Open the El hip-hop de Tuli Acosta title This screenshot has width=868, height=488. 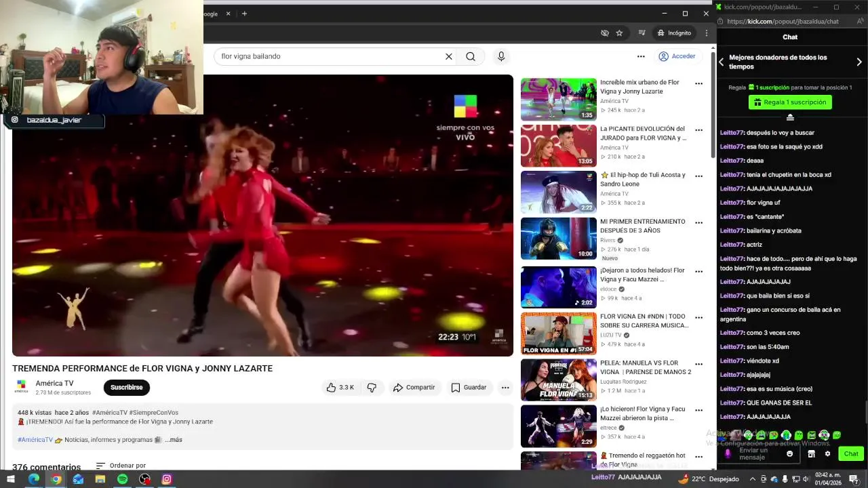pos(643,179)
